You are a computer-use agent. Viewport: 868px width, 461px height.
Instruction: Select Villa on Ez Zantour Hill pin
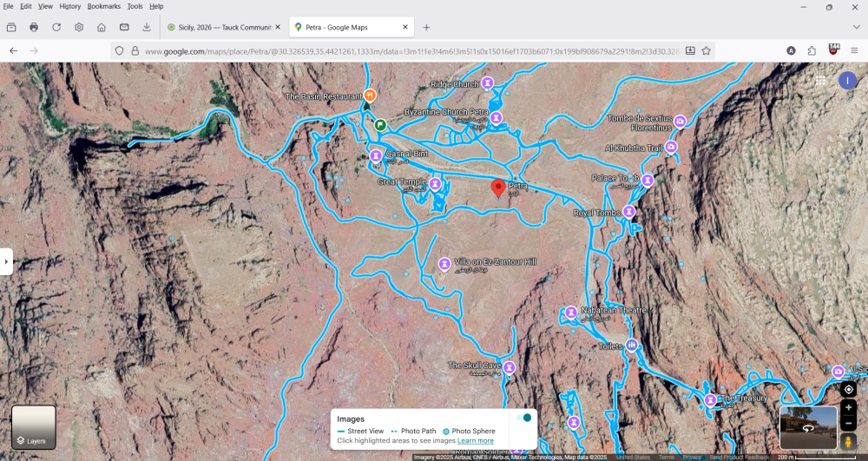444,264
